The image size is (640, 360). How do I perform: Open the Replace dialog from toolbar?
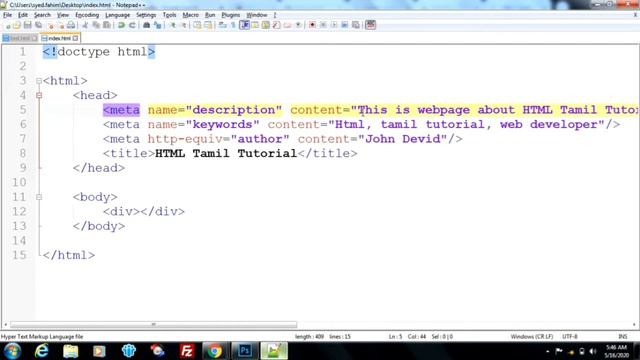pyautogui.click(x=158, y=25)
